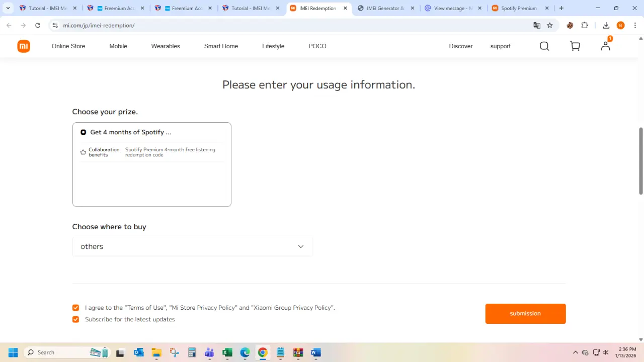Open File Explorer from the taskbar
This screenshot has height=362, width=644.
point(156,352)
